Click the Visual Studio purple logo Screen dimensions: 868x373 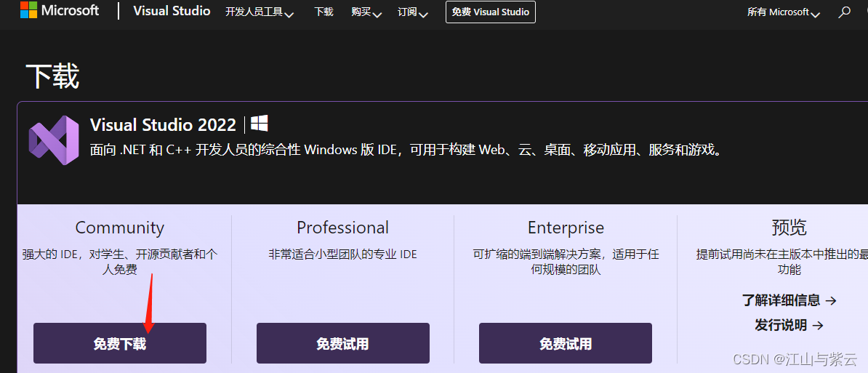(54, 140)
